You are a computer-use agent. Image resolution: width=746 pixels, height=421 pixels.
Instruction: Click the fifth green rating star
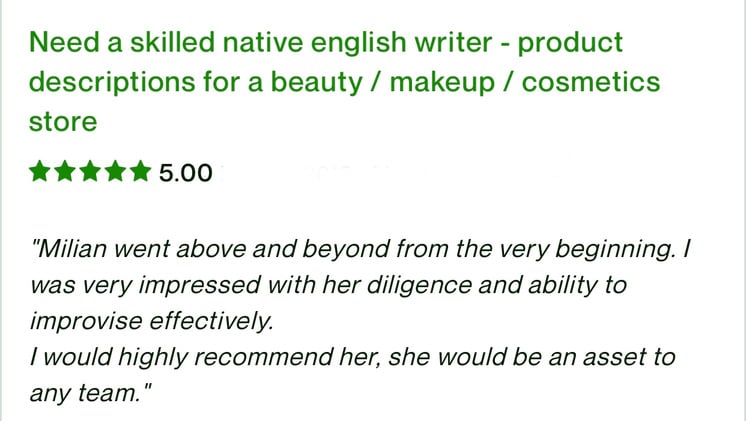[140, 172]
